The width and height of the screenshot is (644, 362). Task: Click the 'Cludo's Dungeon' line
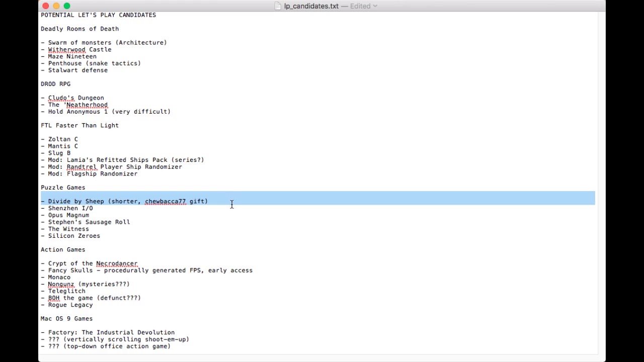[72, 98]
